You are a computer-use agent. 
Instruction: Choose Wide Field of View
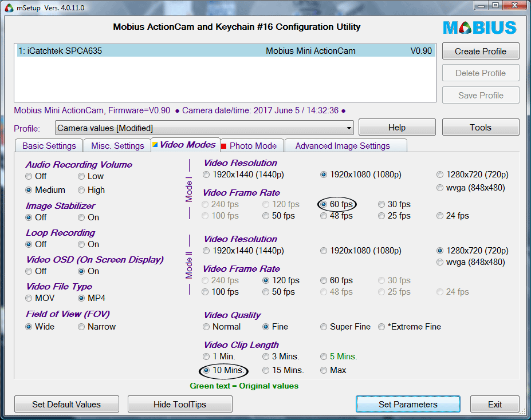point(40,327)
